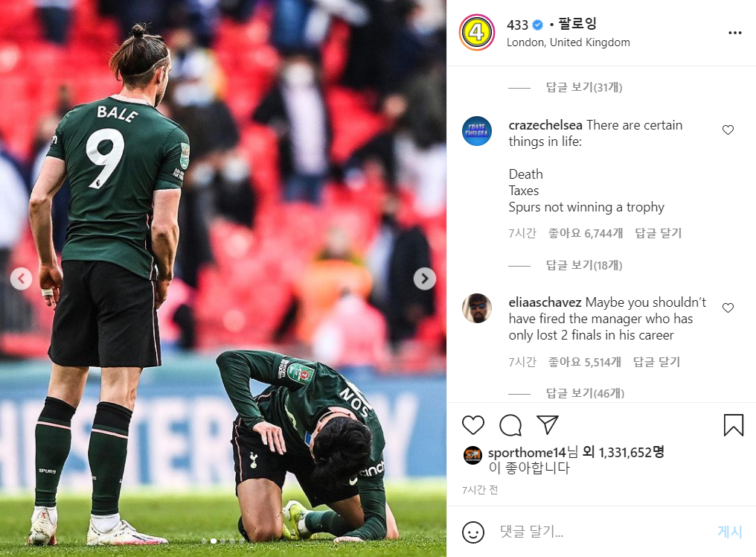Go to the next photo arrow

(424, 278)
